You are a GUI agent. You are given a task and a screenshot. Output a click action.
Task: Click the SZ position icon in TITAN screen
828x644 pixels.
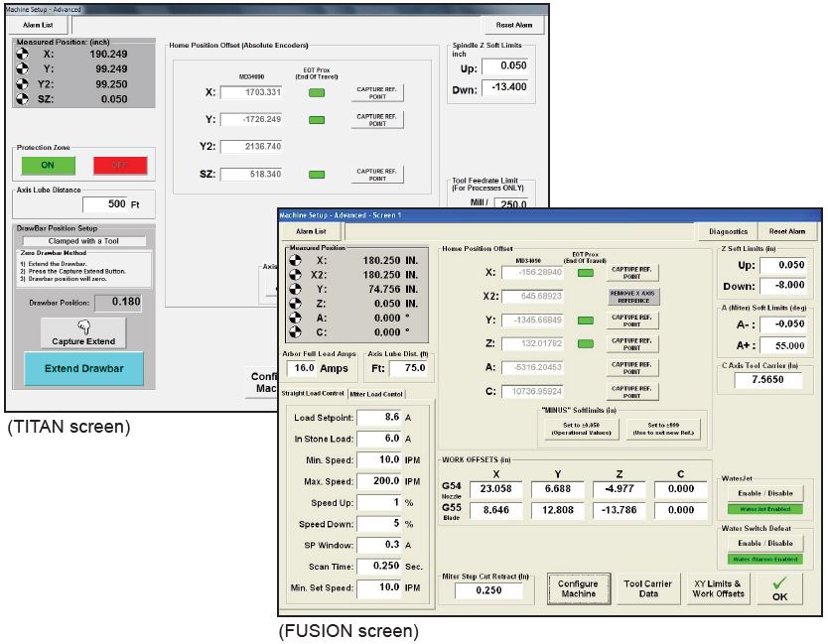tap(22, 98)
